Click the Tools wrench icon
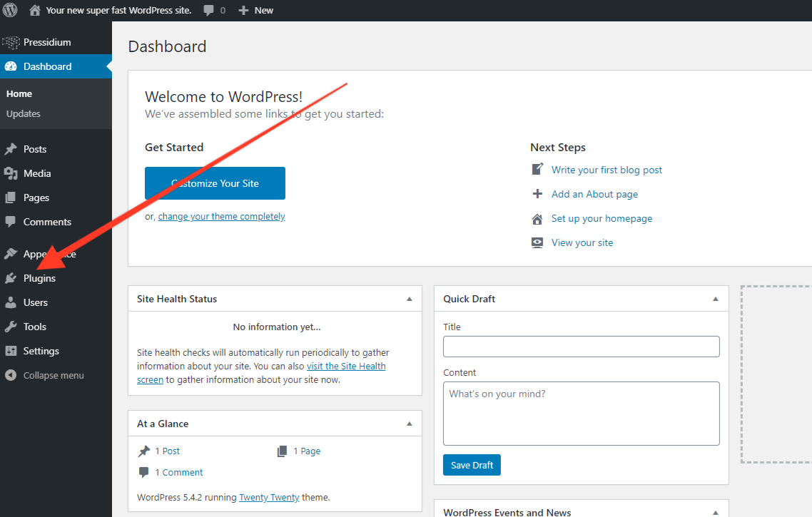 (11, 327)
